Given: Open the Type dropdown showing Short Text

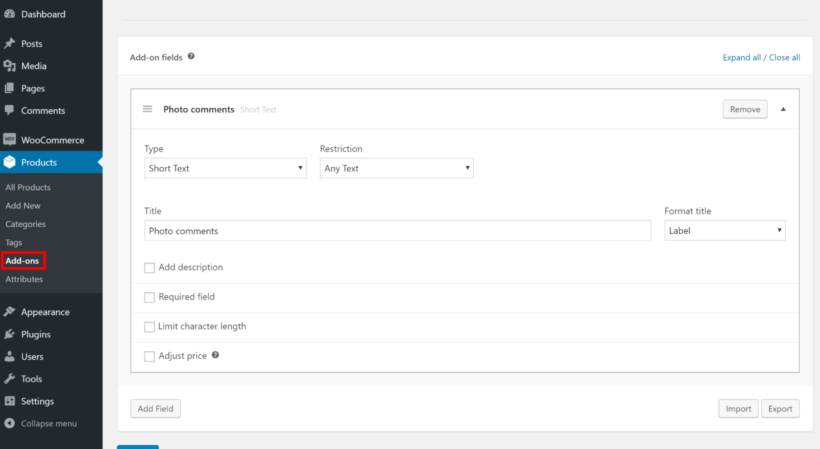Looking at the screenshot, I should pos(225,168).
